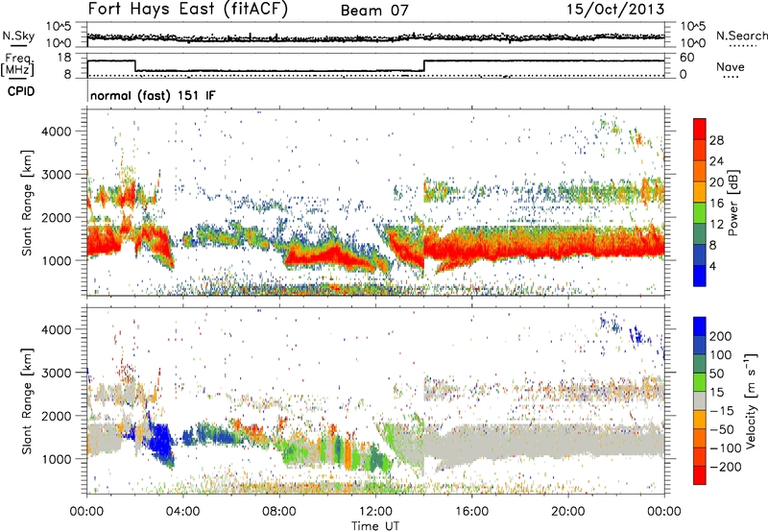Click the 'Fort Hays East (fitACF)' title
This screenshot has width=768, height=532.
pos(187,9)
